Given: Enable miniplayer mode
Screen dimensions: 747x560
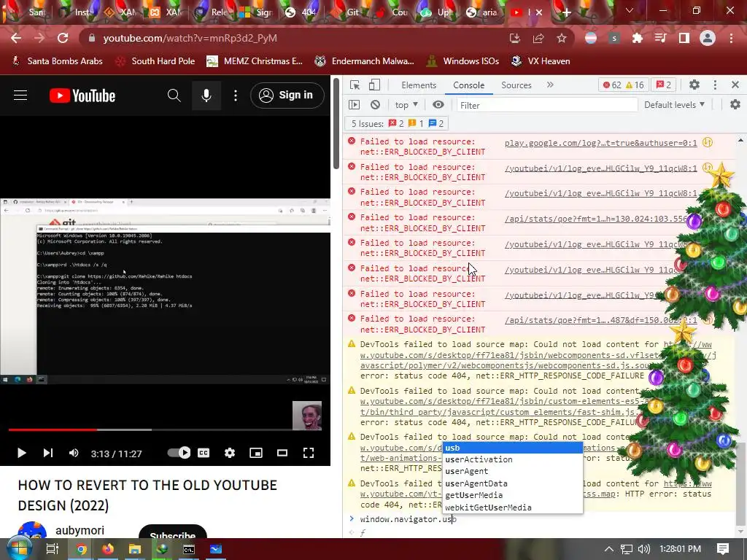Looking at the screenshot, I should pyautogui.click(x=256, y=453).
